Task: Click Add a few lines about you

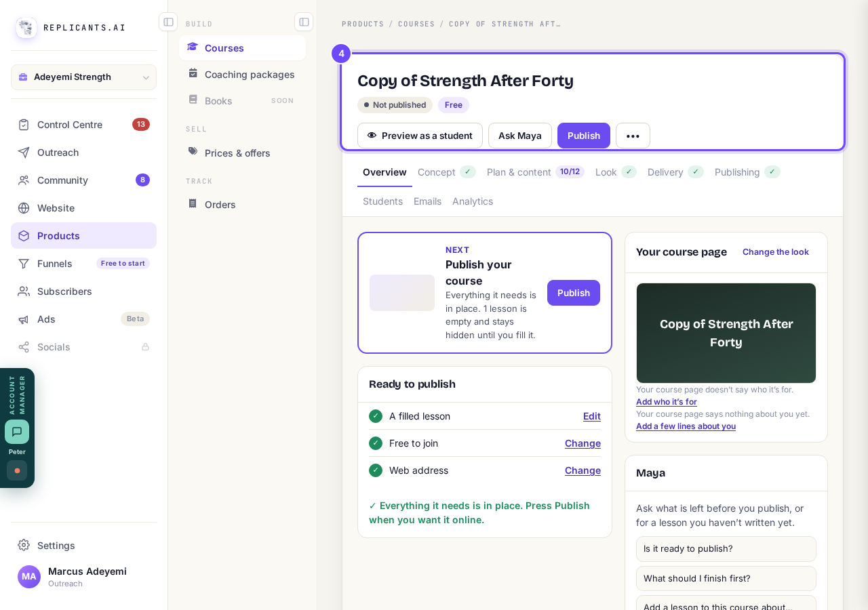Action: click(686, 426)
